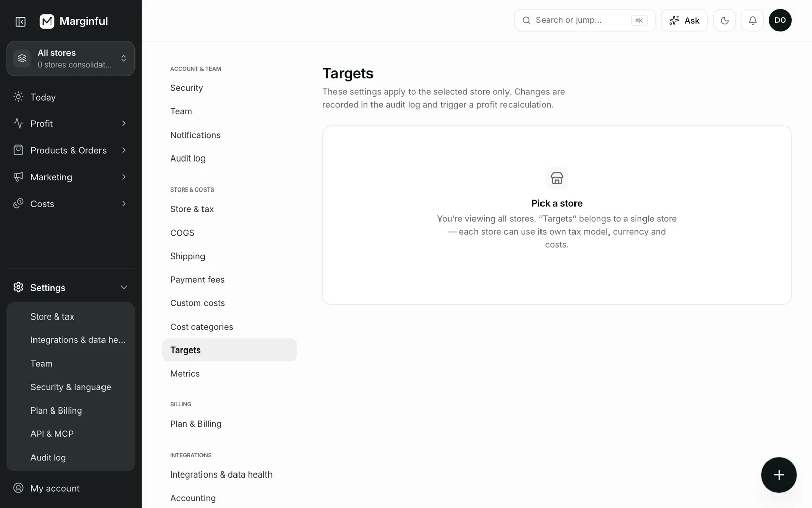Screen dimensions: 812x508
Task: Click the My account user icon
Action: [x=18, y=488]
